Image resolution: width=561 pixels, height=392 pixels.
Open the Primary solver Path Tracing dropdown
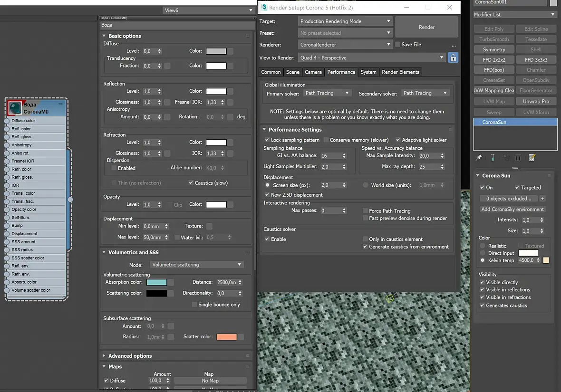pyautogui.click(x=327, y=93)
